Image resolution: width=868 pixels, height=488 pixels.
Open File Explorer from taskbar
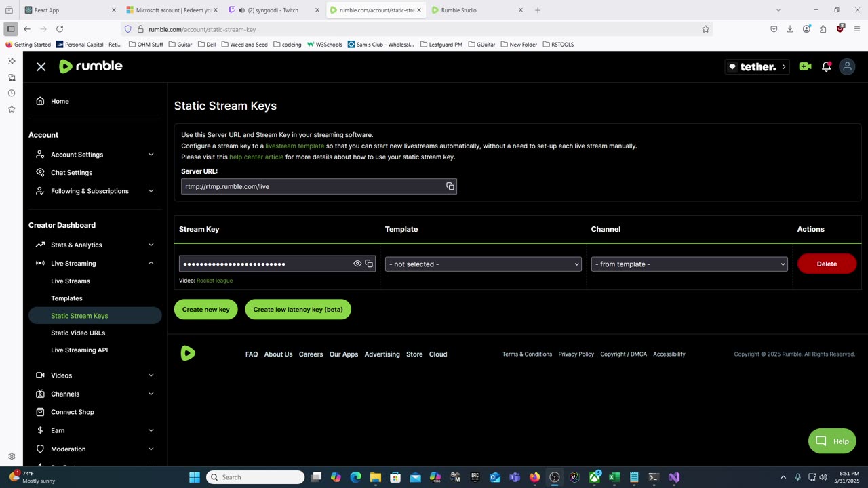click(376, 477)
